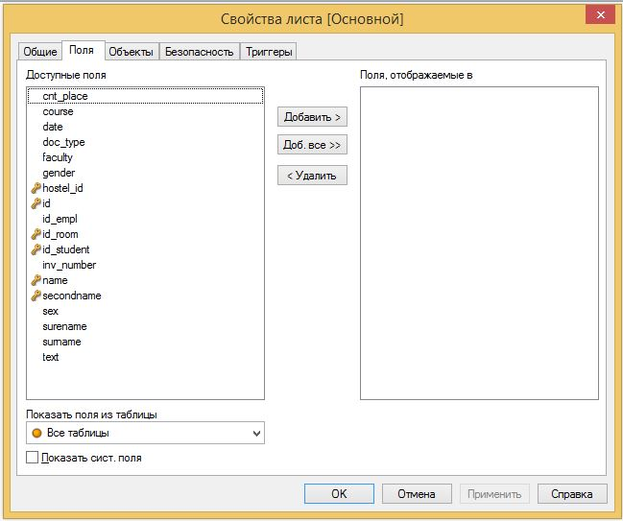Click key icon next to id_room
The image size is (623, 521).
[36, 234]
